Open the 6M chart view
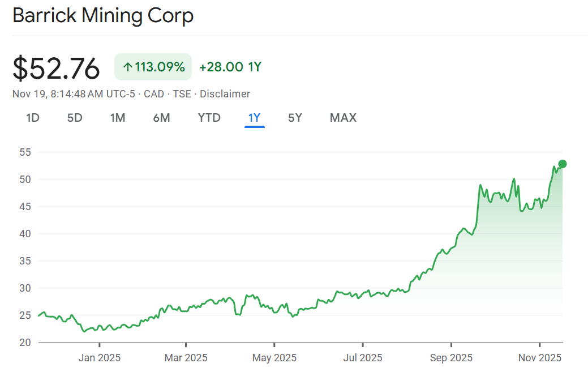The image size is (588, 376). coord(161,118)
